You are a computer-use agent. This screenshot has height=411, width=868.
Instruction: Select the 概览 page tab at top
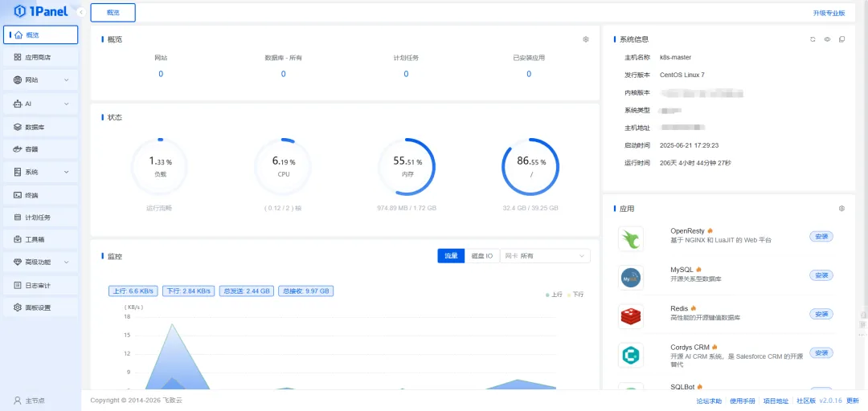(113, 12)
